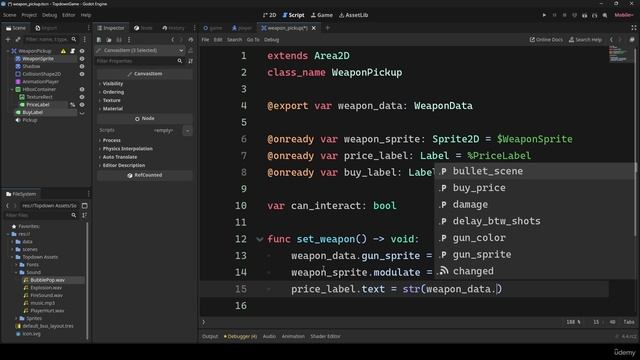Open the AssetLib workspace
This screenshot has height=360, width=640.
point(353,15)
